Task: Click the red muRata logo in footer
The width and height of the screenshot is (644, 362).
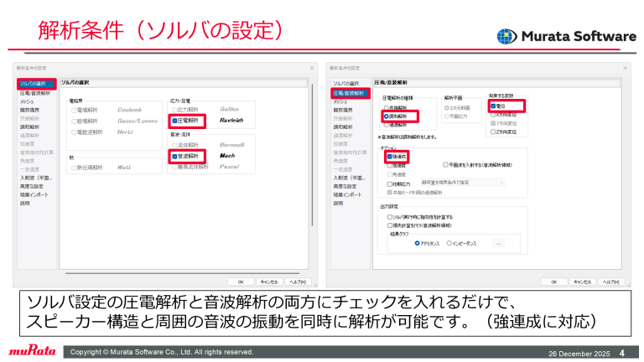Action: click(x=30, y=351)
